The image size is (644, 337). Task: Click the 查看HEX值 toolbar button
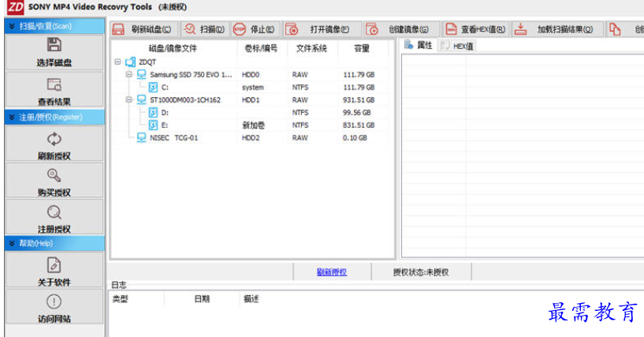coord(475,29)
